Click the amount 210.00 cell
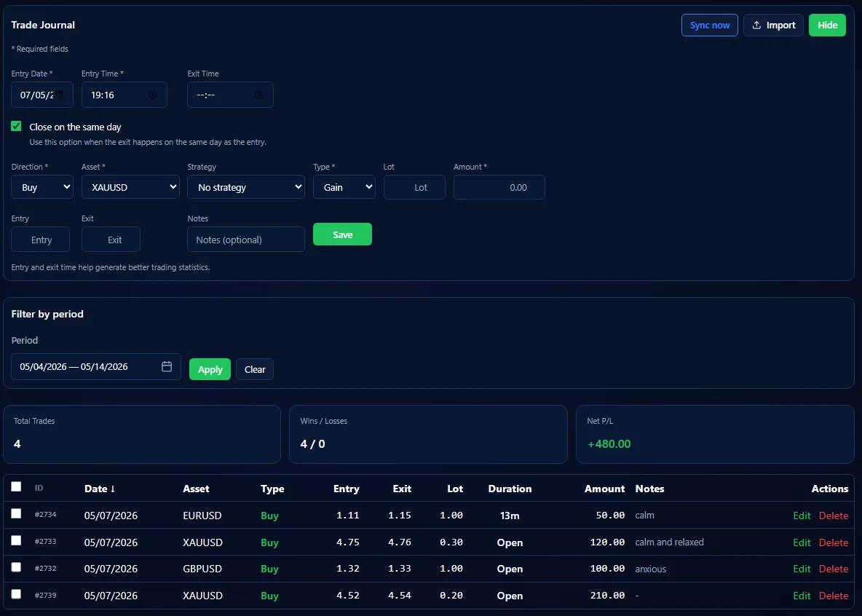Image resolution: width=862 pixels, height=616 pixels. [x=607, y=595]
